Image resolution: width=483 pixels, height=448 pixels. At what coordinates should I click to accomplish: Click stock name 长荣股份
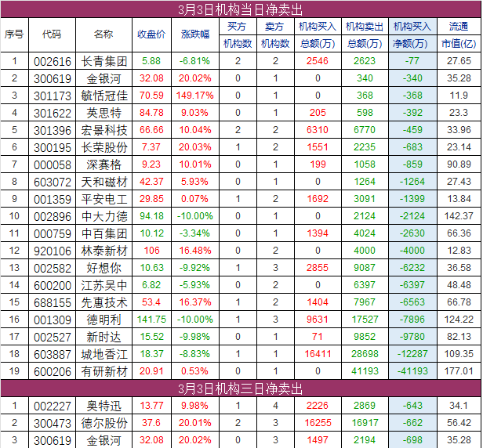click(x=104, y=148)
